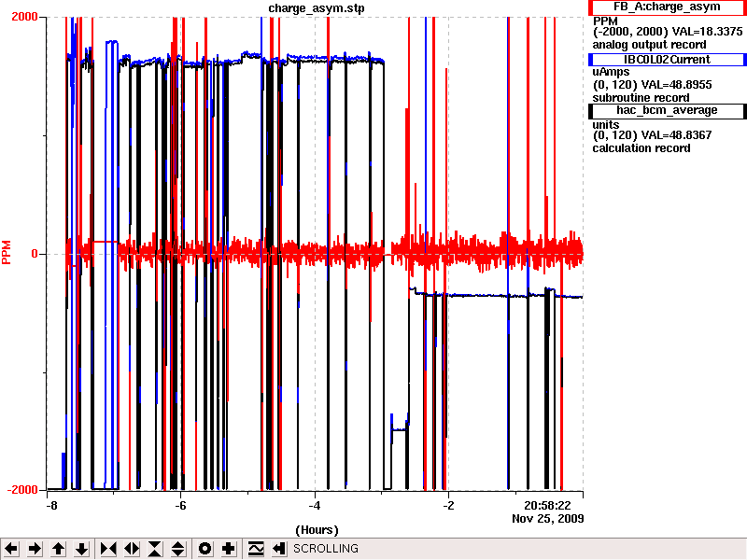Click the 0 y-axis label
Screen dimensions: 747x560
click(35, 254)
